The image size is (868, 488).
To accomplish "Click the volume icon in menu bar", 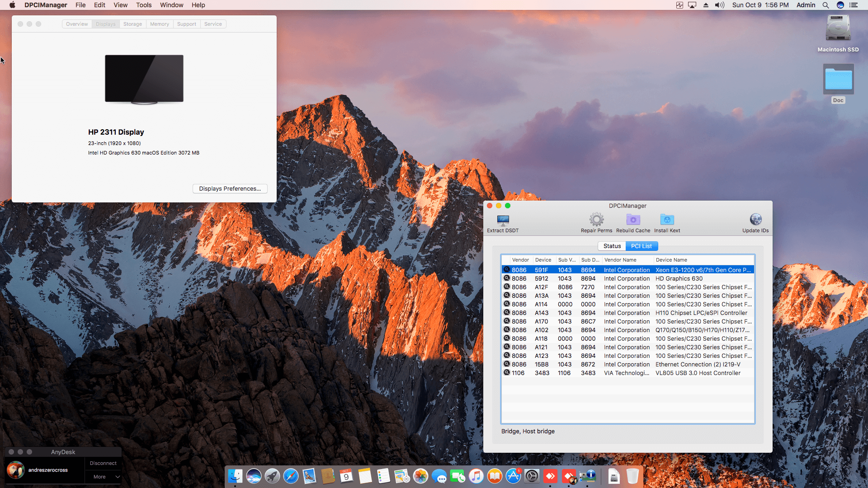I will 719,5.
